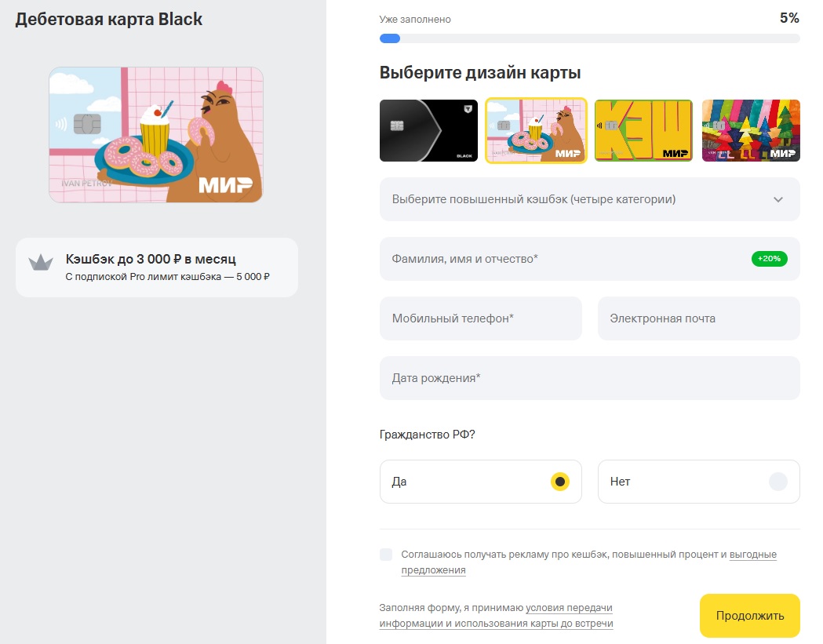The height and width of the screenshot is (644, 823).
Task: Pick the yellow КЭШ card design
Action: (x=643, y=130)
